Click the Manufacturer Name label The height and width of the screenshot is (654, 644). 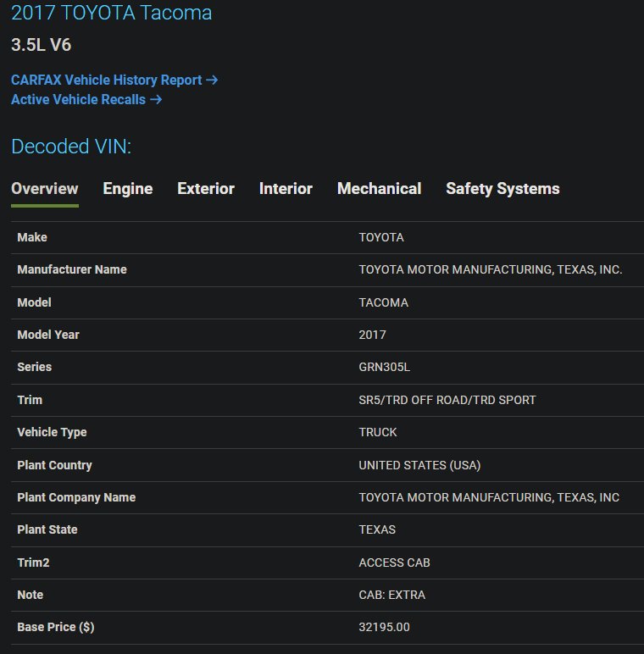pyautogui.click(x=72, y=269)
